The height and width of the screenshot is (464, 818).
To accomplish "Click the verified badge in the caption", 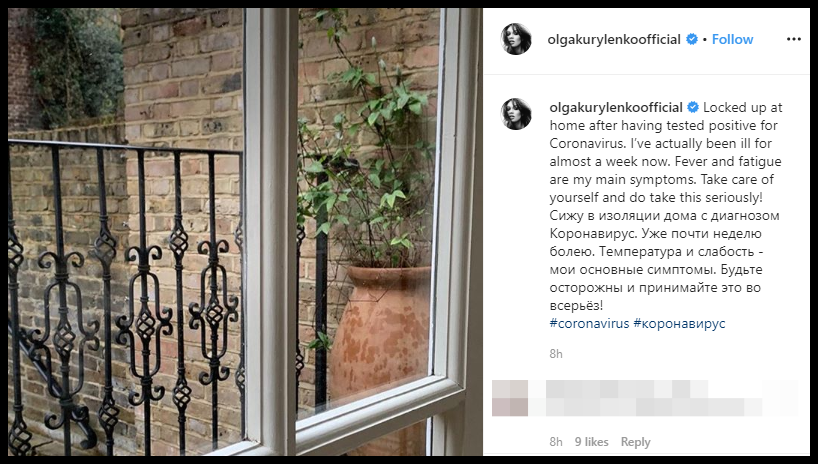I will pos(693,108).
